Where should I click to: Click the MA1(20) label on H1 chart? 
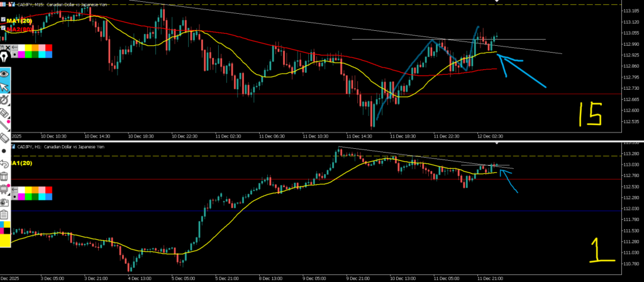pyautogui.click(x=19, y=163)
